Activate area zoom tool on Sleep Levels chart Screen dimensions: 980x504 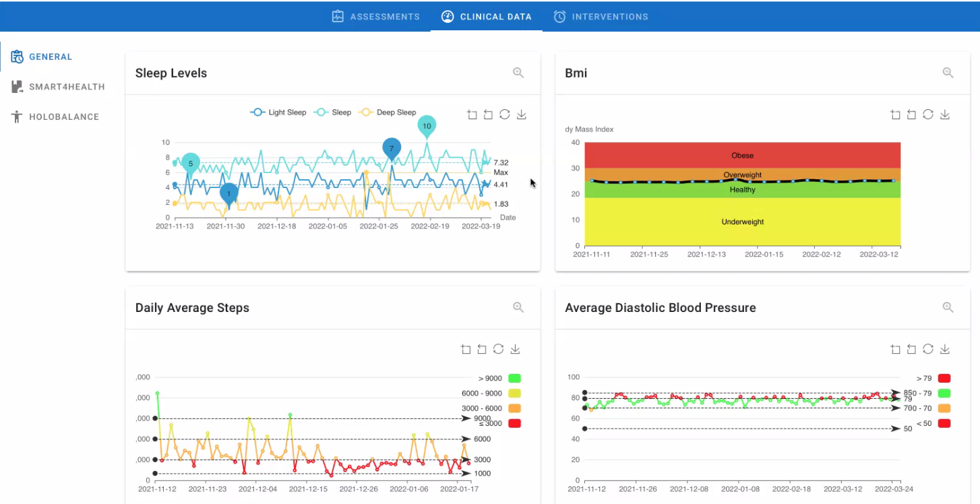click(x=472, y=115)
